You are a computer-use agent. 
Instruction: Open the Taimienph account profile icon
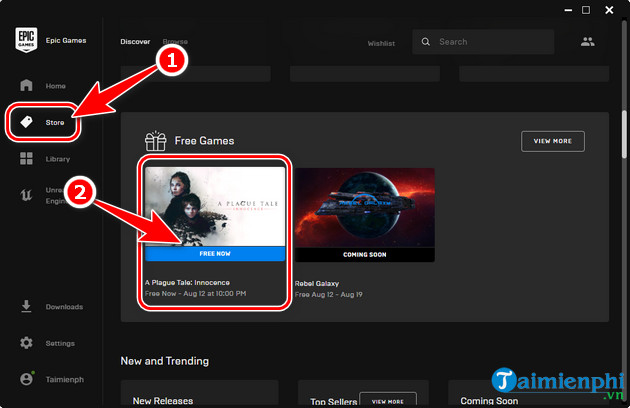(27, 380)
